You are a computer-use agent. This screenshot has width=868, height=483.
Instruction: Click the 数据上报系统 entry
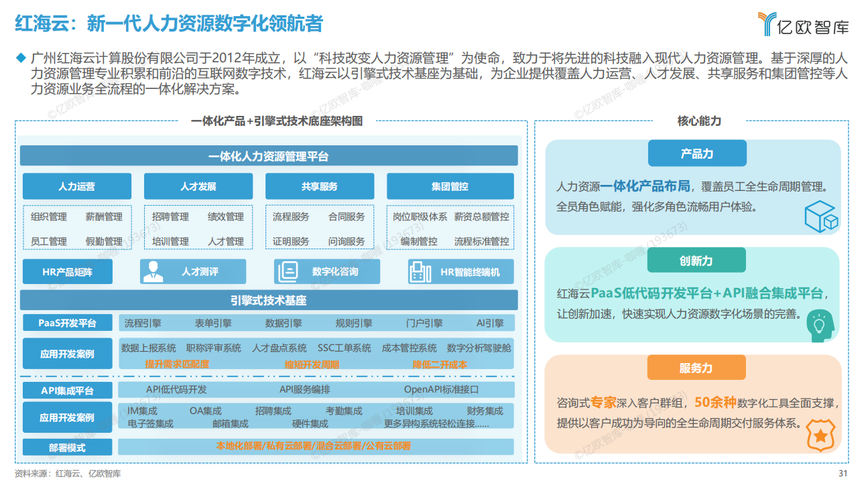click(x=149, y=348)
